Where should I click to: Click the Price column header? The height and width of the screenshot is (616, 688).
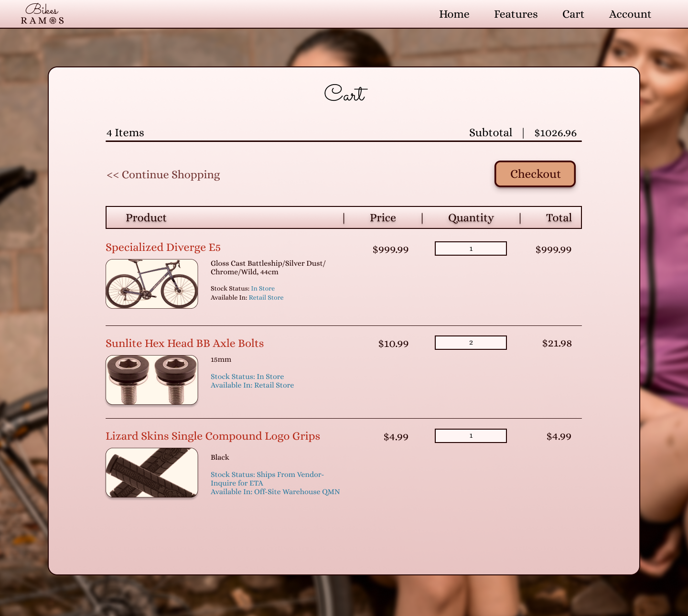383,218
